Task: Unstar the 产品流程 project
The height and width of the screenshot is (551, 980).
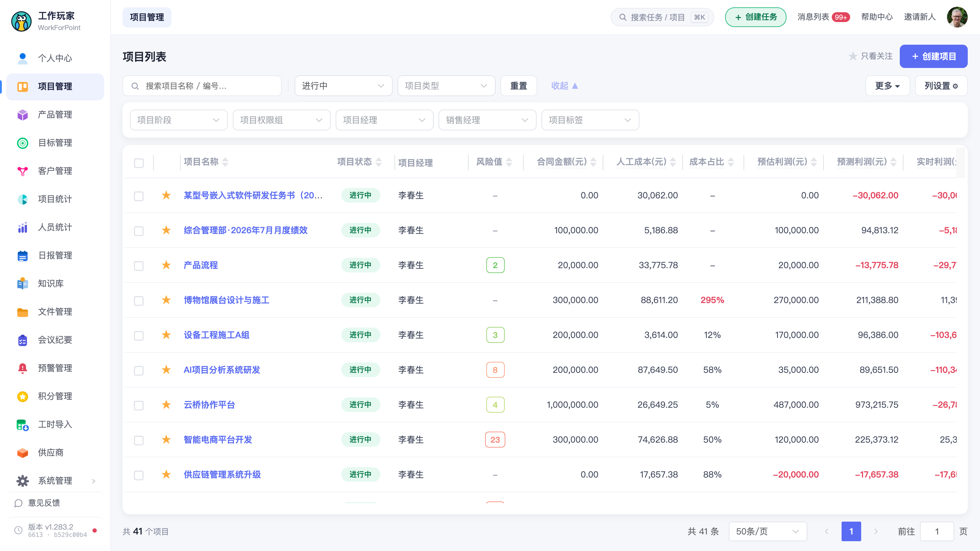Action: [166, 265]
